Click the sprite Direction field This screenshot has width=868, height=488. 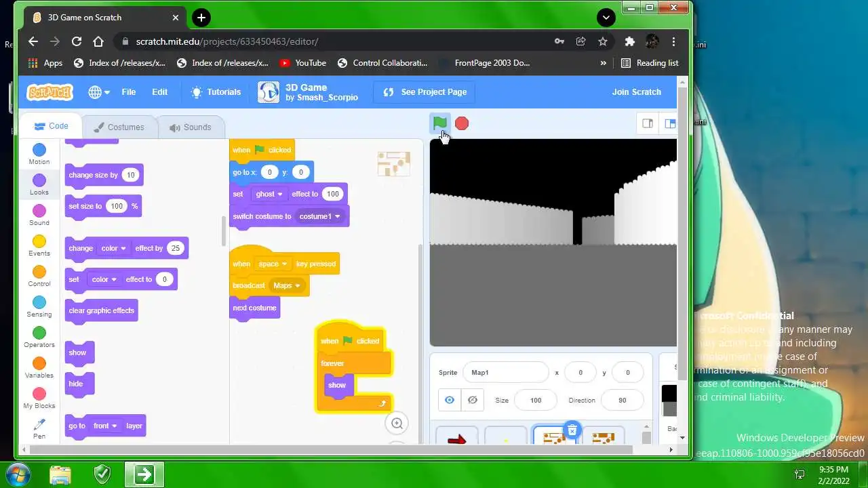[623, 400]
